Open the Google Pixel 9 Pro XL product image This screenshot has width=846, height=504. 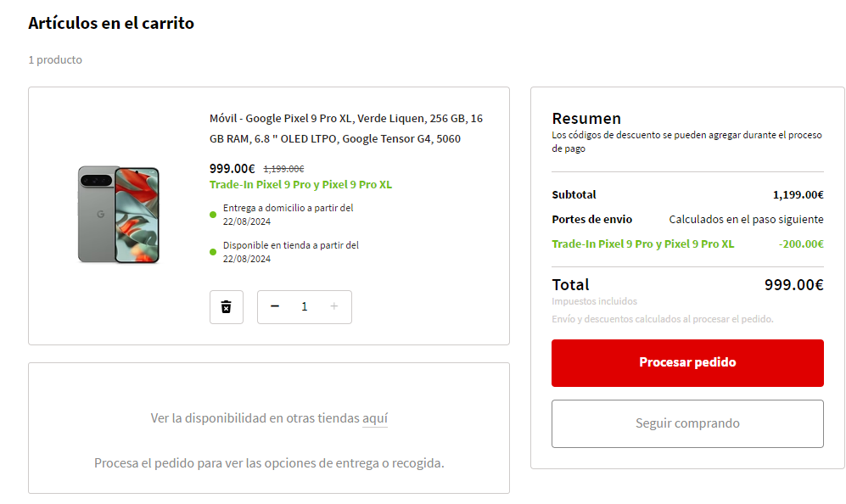[x=119, y=215]
